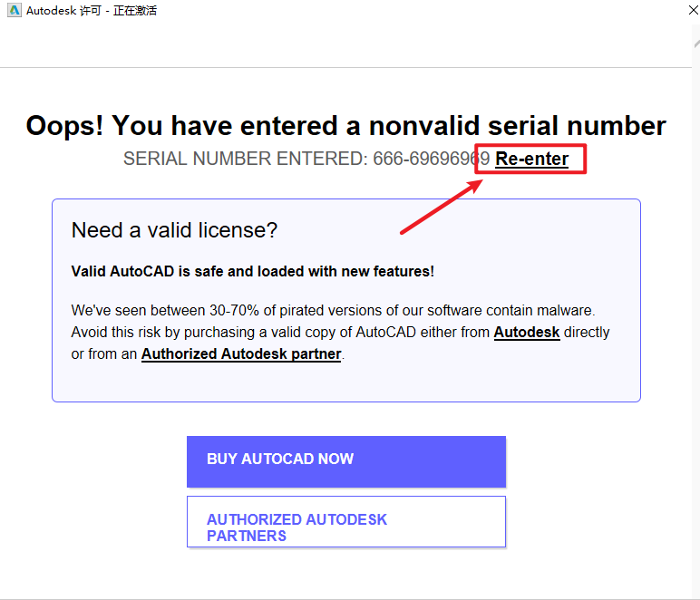Open the underlined Autodesk link

click(x=527, y=333)
